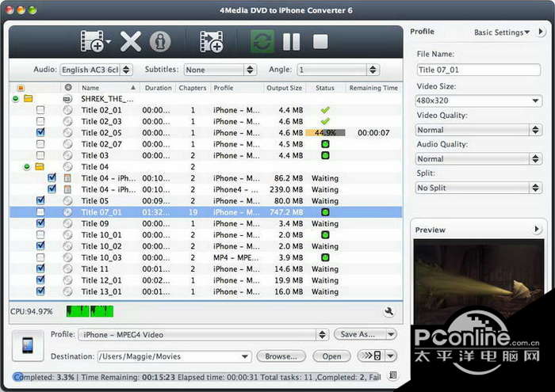Uncheck the Title 02_05 checkbox

(x=40, y=132)
